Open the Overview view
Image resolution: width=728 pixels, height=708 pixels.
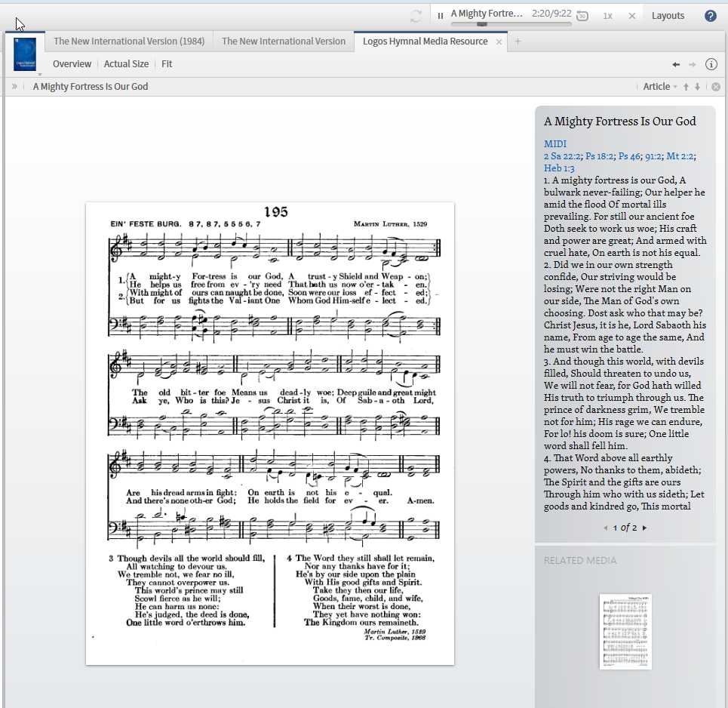click(72, 63)
